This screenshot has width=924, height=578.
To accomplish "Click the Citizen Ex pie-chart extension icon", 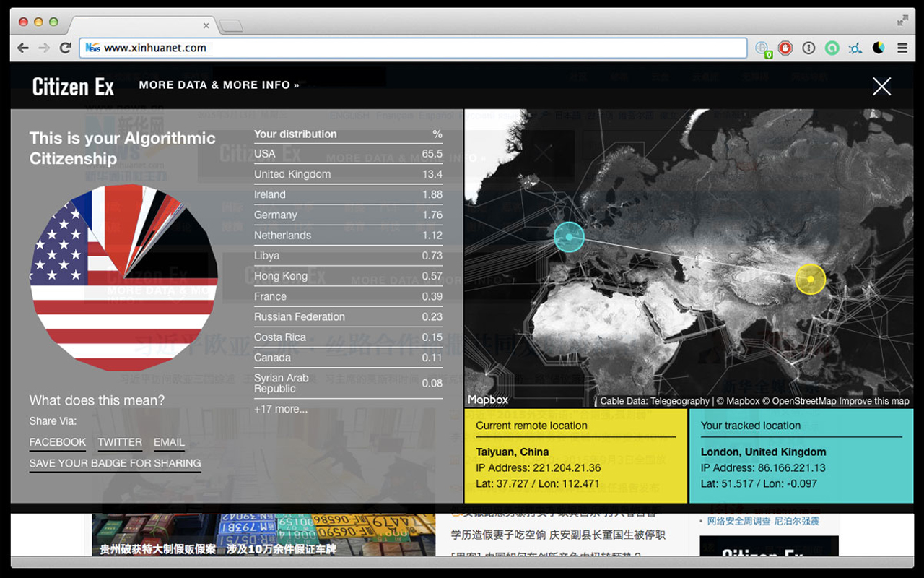I will coord(879,48).
